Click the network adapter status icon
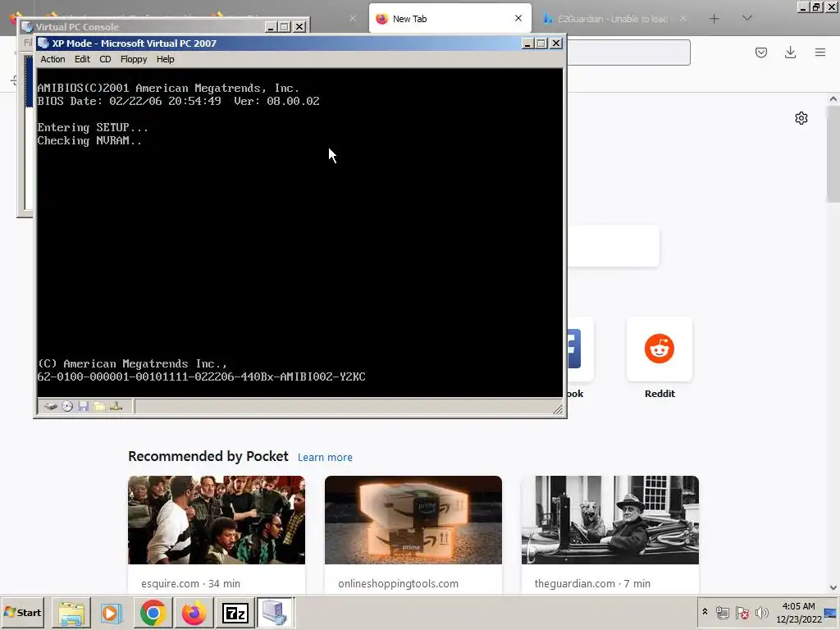 (x=116, y=407)
